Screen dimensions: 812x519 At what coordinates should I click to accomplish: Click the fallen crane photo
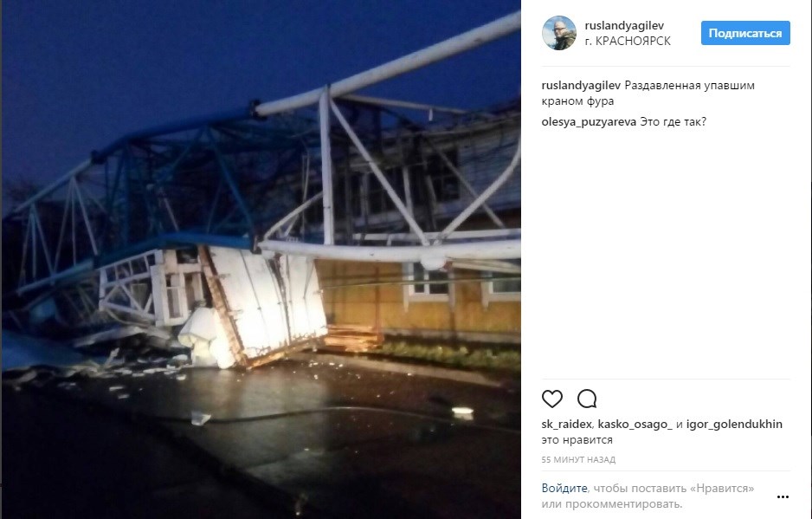coord(261,259)
